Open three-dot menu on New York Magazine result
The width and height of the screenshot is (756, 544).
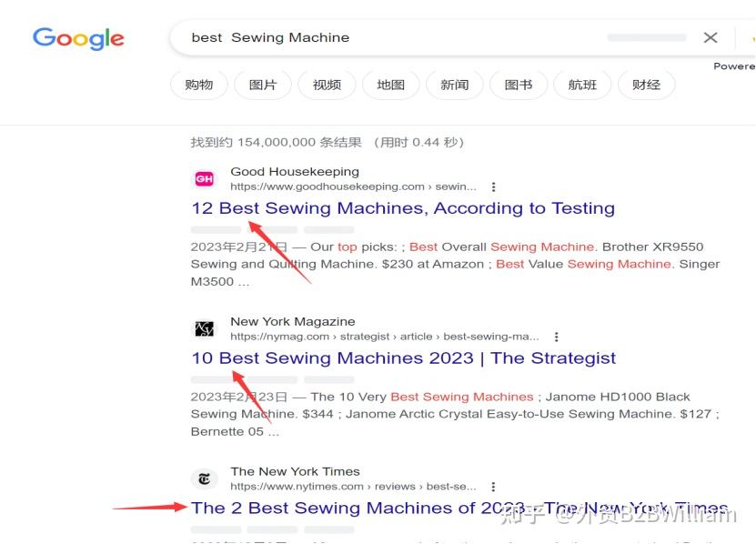click(x=555, y=336)
